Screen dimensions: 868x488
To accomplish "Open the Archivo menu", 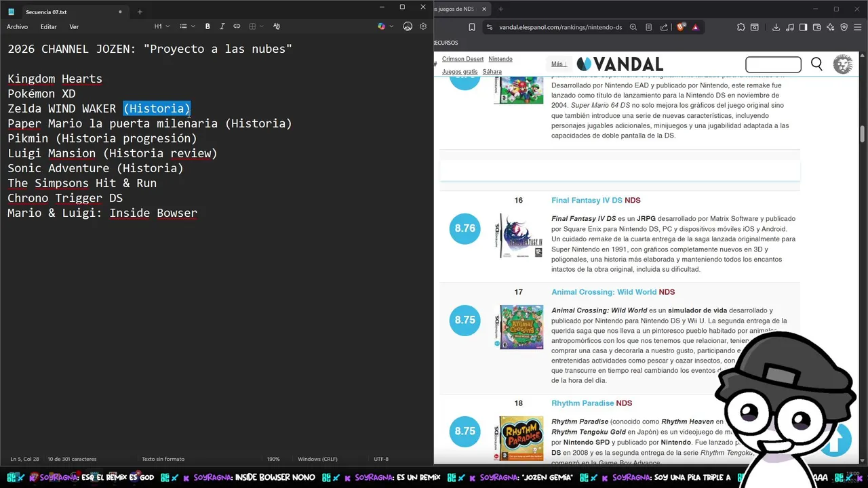I will pos(17,26).
